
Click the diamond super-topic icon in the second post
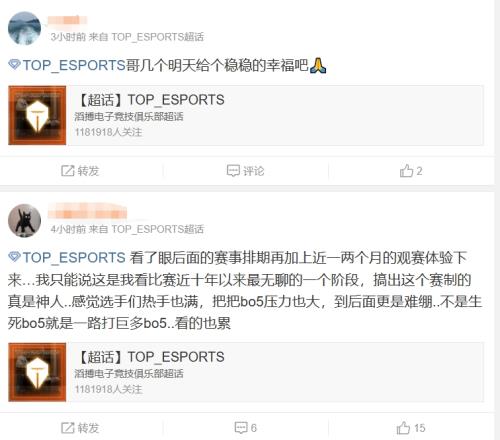(x=14, y=257)
